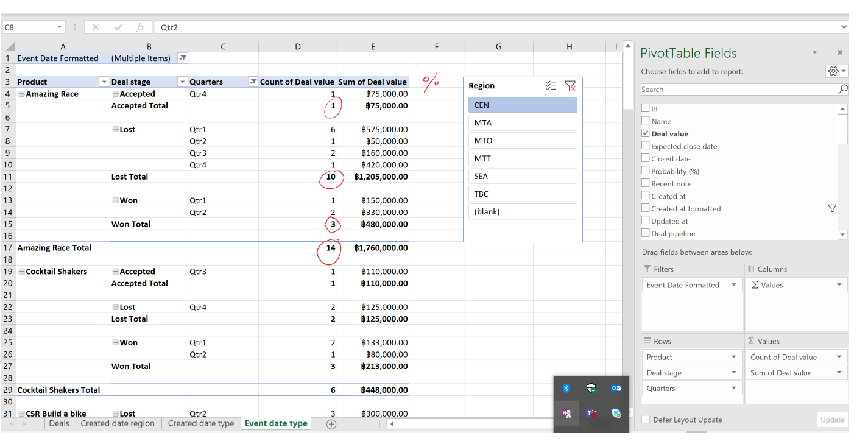This screenshot has width=868, height=444.
Task: Open the Created date type sheet tab
Action: click(201, 424)
